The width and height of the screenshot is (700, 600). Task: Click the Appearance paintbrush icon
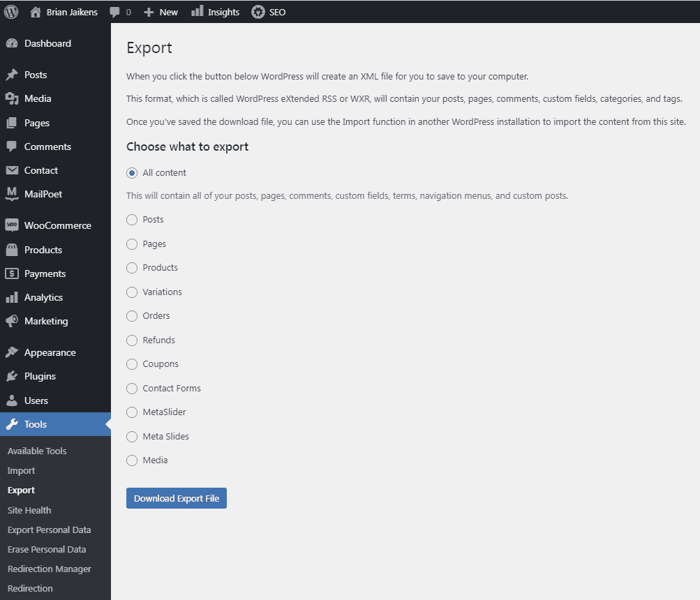point(12,352)
